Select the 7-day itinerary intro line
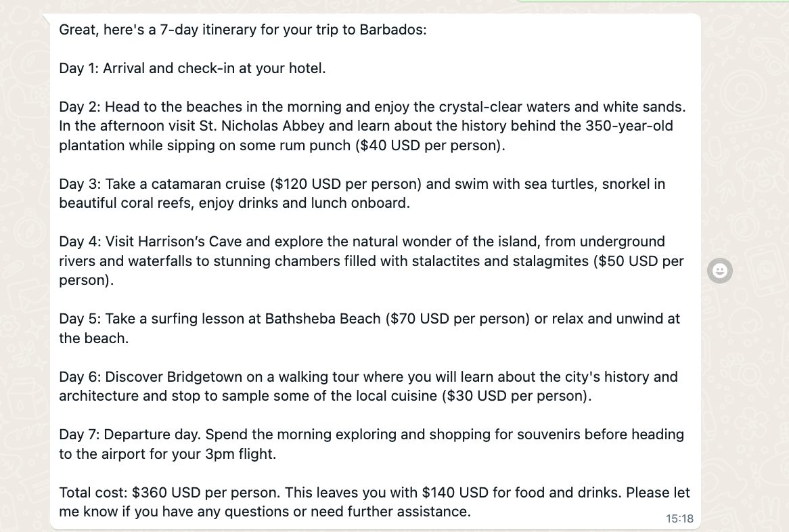The width and height of the screenshot is (789, 532). coord(242,30)
